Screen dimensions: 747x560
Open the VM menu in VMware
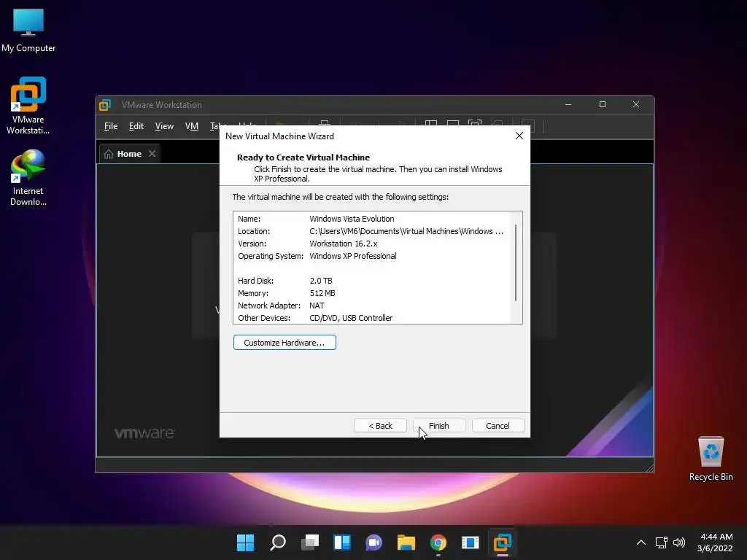[192, 126]
